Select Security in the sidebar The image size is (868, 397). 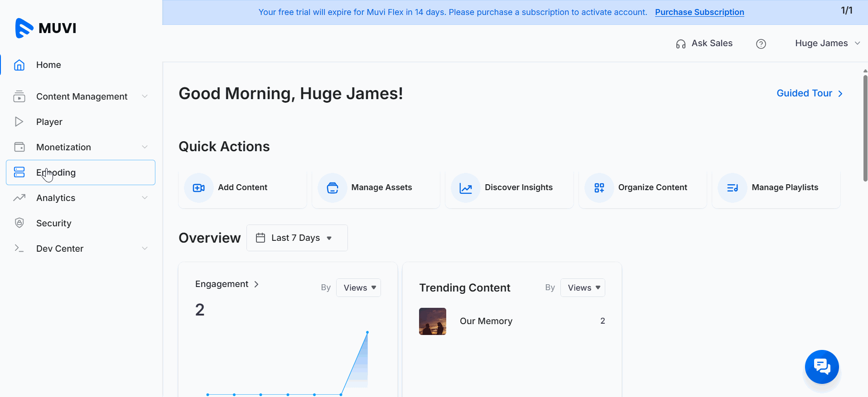[53, 223]
